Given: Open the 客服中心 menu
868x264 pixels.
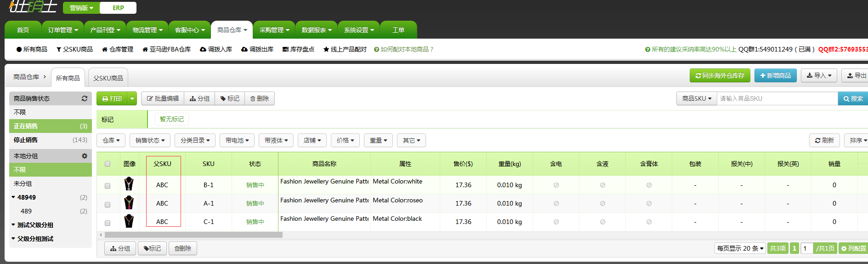Looking at the screenshot, I should point(190,30).
